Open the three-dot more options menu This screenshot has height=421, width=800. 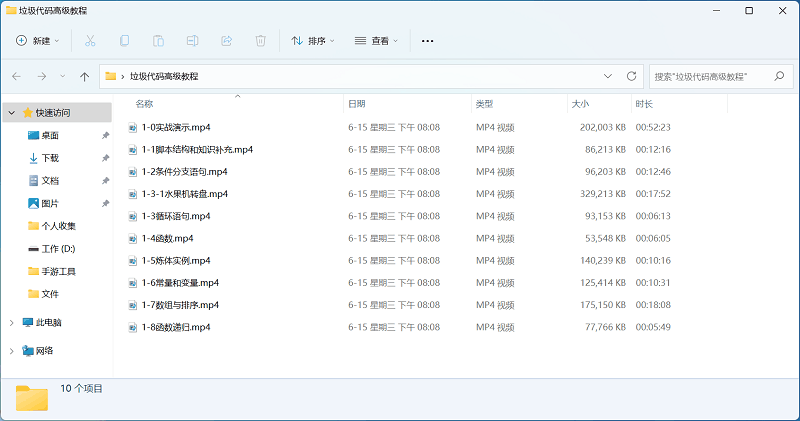[x=428, y=41]
